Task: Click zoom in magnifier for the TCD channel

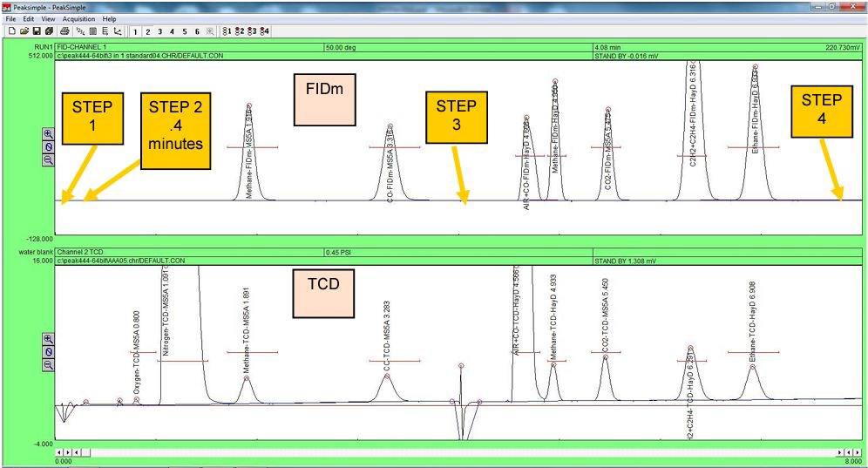Action: (x=47, y=339)
